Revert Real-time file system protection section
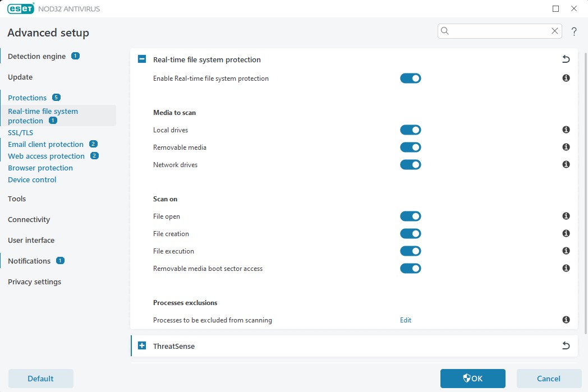 [x=566, y=59]
